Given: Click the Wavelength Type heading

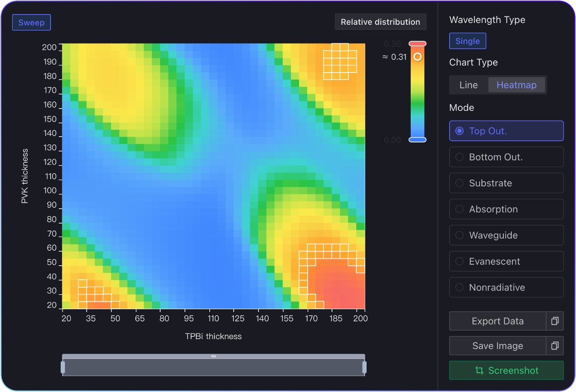Looking at the screenshot, I should (x=487, y=20).
